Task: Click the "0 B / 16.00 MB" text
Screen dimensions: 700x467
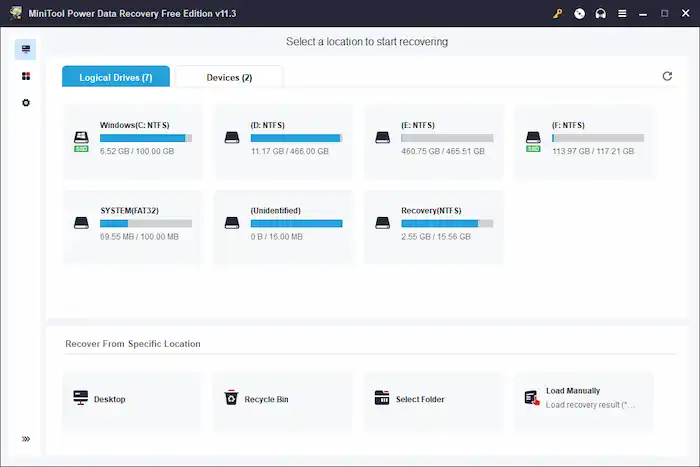Action: 276,237
